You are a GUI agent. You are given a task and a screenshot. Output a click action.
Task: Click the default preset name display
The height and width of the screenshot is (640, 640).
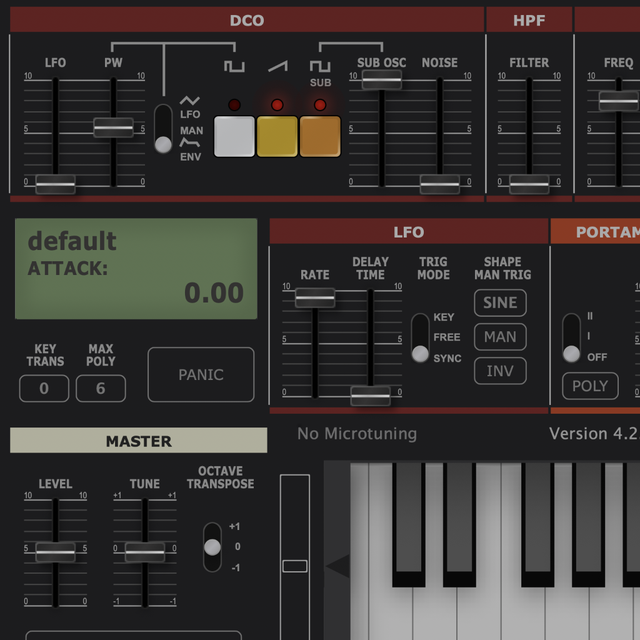(72, 241)
